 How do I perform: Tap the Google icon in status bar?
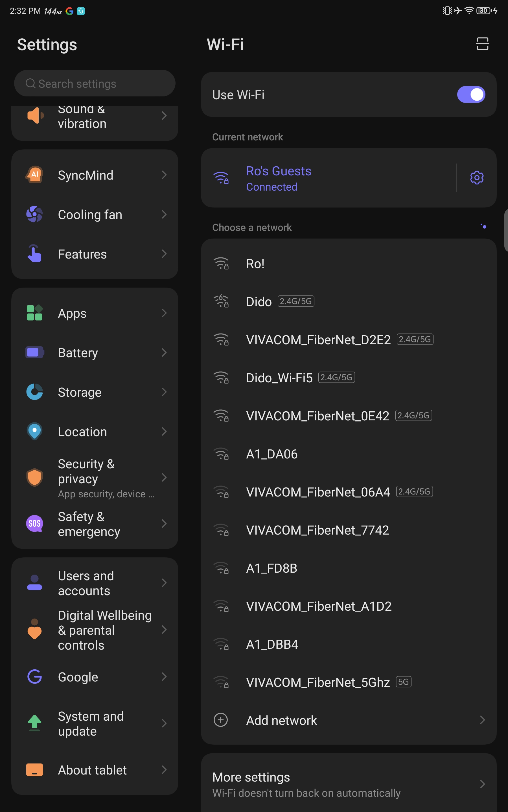[x=69, y=11]
